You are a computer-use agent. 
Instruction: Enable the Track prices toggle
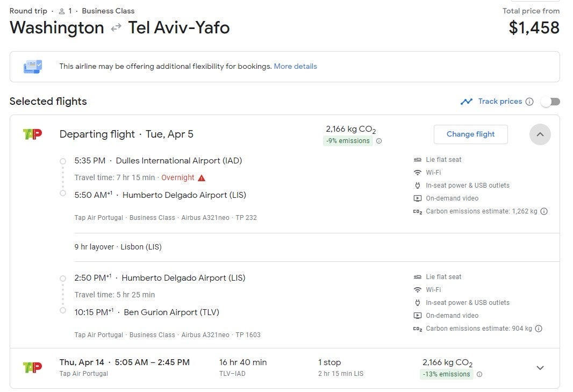tap(550, 102)
